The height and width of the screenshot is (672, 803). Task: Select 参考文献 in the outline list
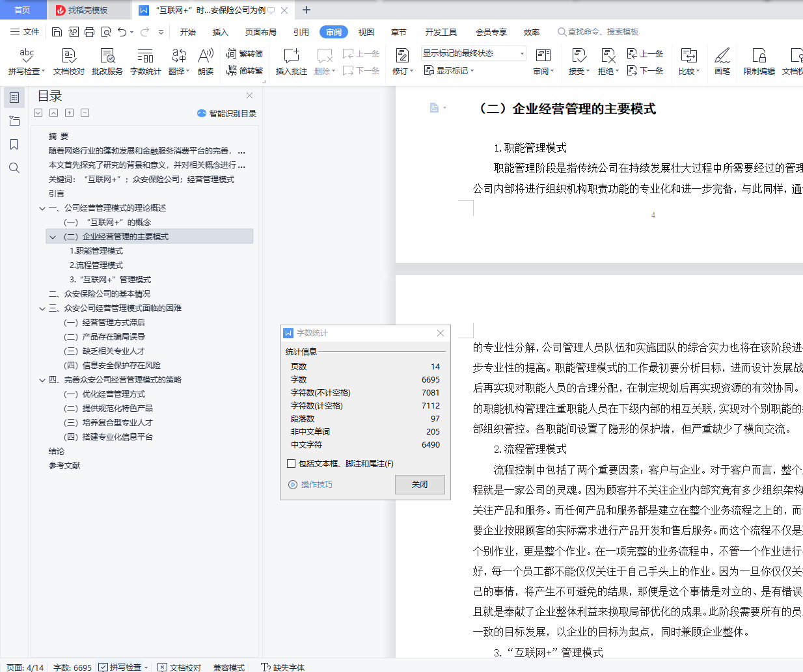pos(64,466)
